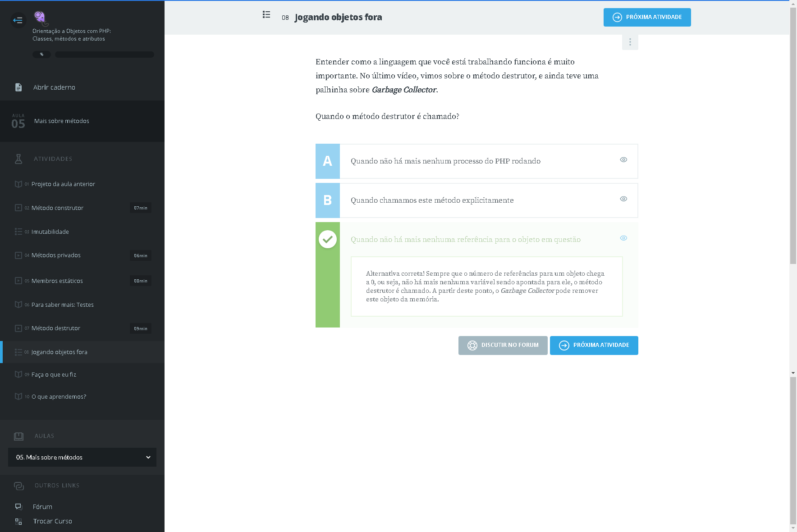Open the '05. Mais sobre métodos' dropdown

click(82, 457)
